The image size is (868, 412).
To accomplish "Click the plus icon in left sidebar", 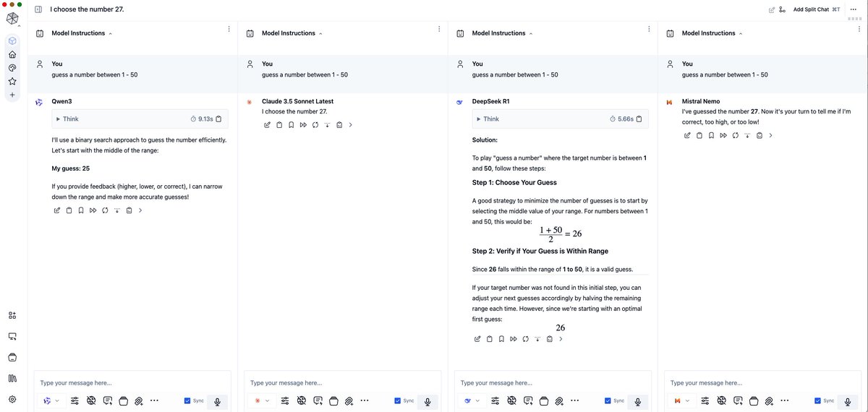I will pos(12,95).
